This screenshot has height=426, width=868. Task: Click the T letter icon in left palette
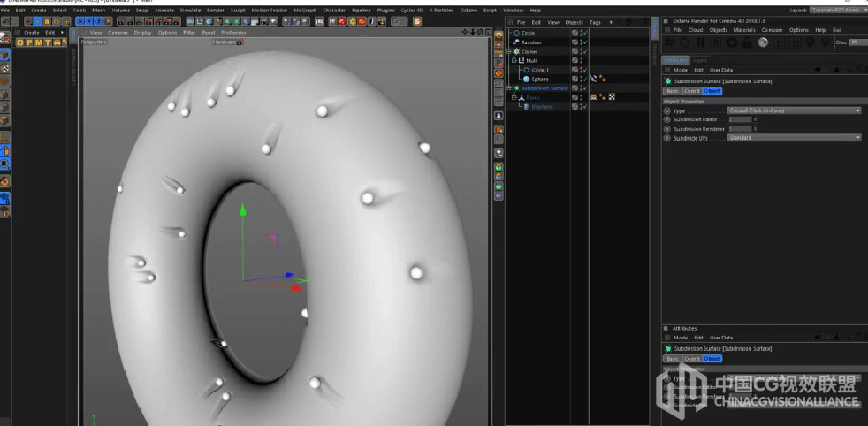click(48, 42)
